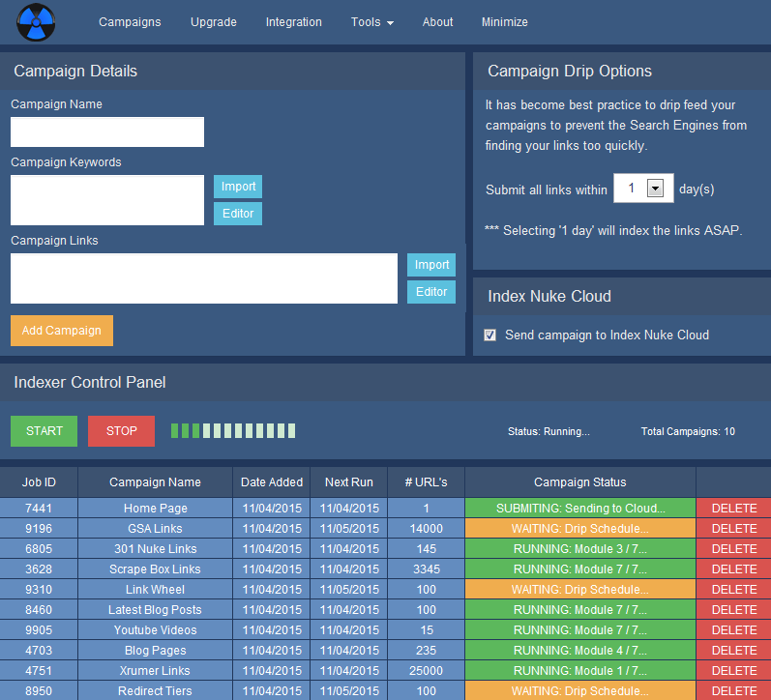Viewport: 771px width, 700px height.
Task: Select the Youtube Videos campaign name
Action: click(x=156, y=629)
